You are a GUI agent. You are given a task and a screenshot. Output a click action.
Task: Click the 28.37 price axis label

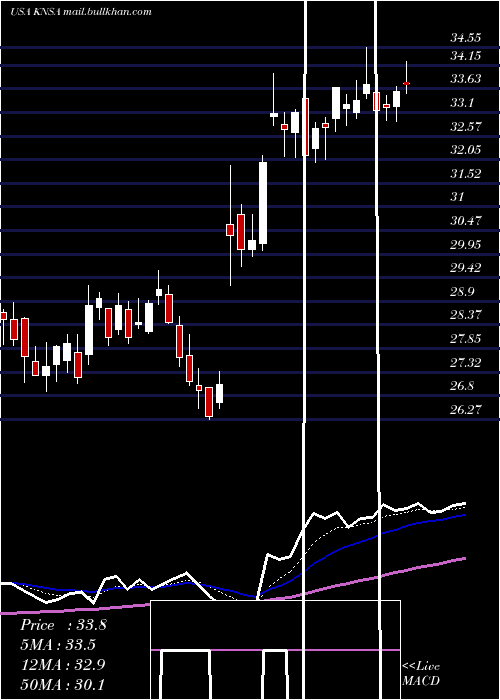(465, 315)
